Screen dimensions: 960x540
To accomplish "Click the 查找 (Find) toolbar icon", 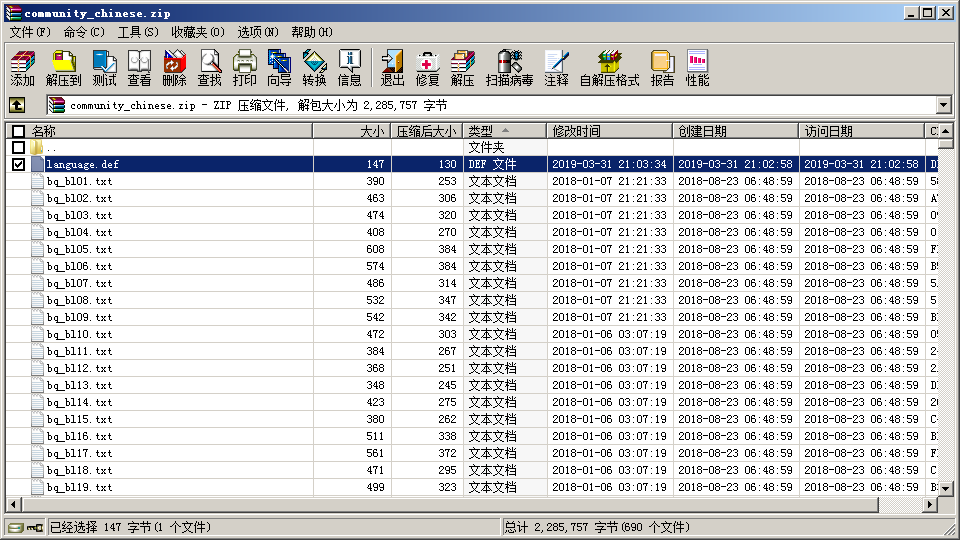I will 209,68.
